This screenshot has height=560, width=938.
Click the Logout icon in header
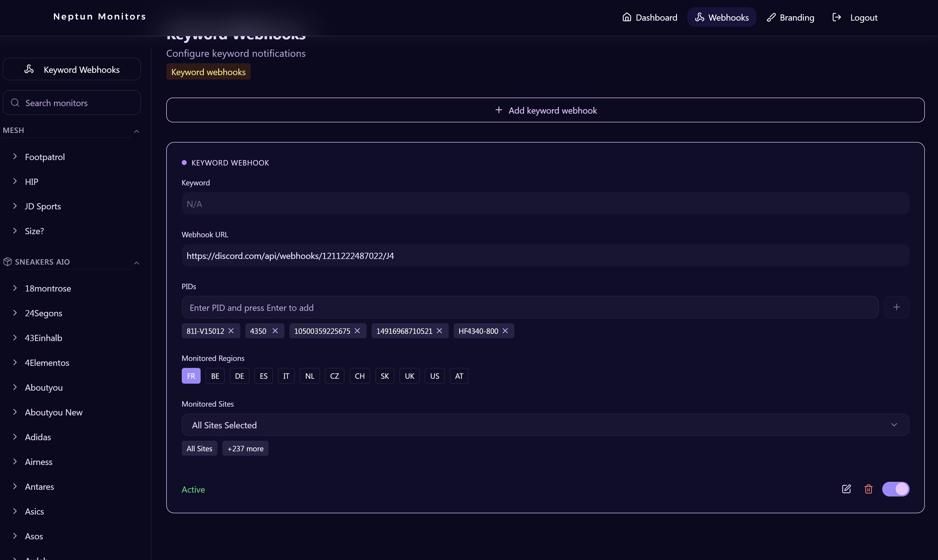[837, 17]
